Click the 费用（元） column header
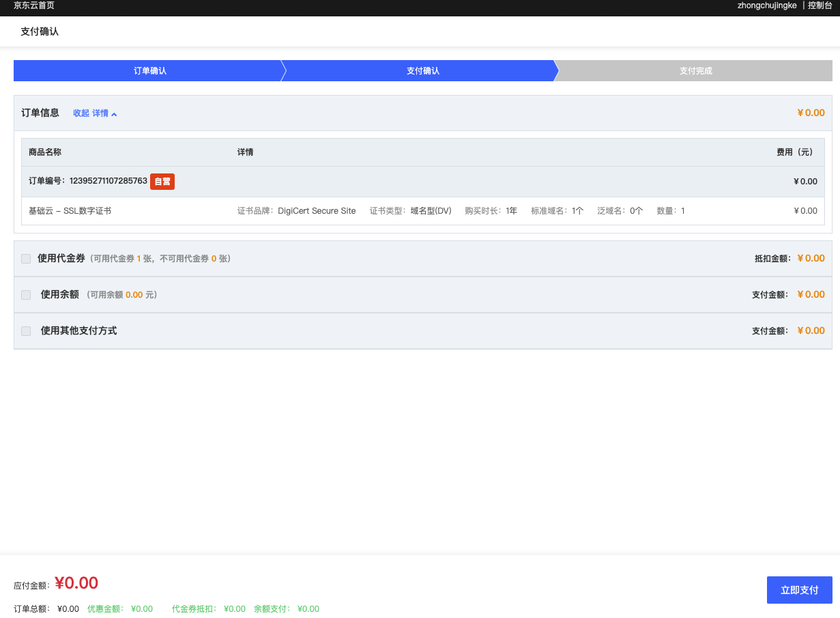Screen dimensions: 840x618 (796, 152)
